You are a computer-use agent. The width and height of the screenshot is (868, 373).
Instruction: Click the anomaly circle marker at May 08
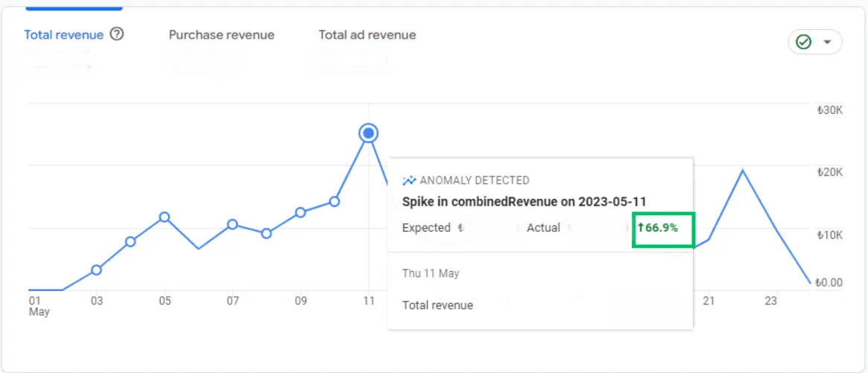coord(266,233)
